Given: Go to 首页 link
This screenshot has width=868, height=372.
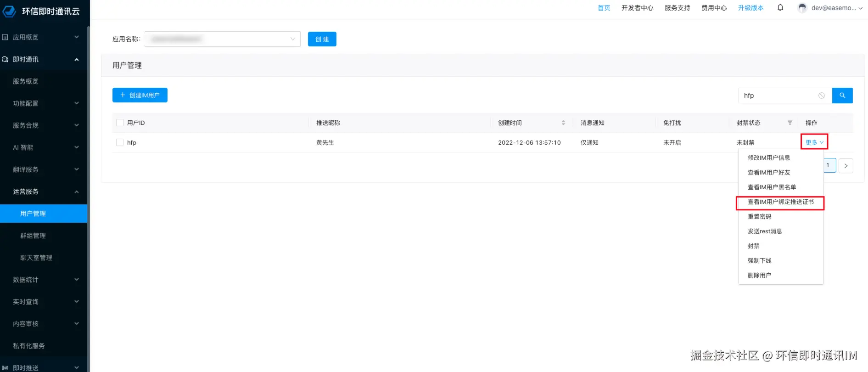Looking at the screenshot, I should pos(604,8).
